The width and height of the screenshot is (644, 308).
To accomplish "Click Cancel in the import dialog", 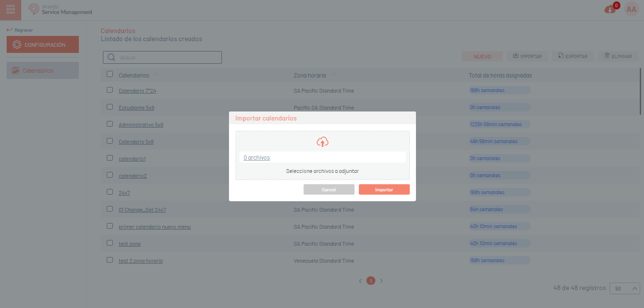I will tap(329, 189).
